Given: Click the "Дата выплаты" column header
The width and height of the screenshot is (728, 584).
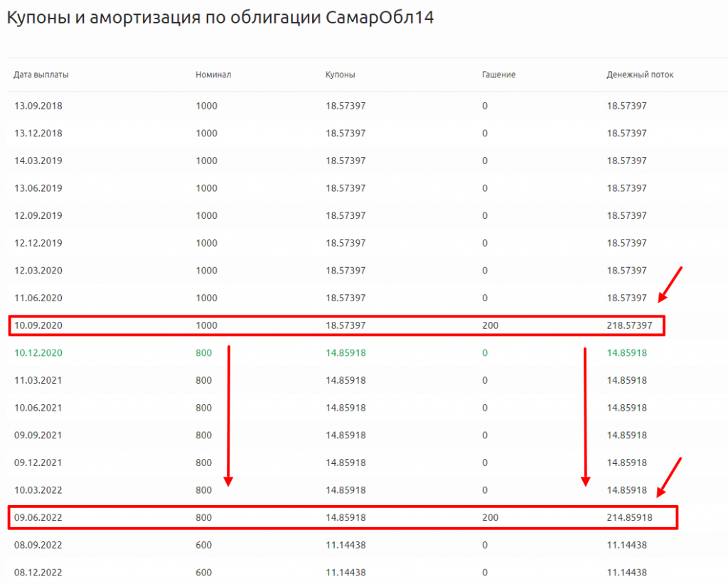Looking at the screenshot, I should tap(41, 75).
